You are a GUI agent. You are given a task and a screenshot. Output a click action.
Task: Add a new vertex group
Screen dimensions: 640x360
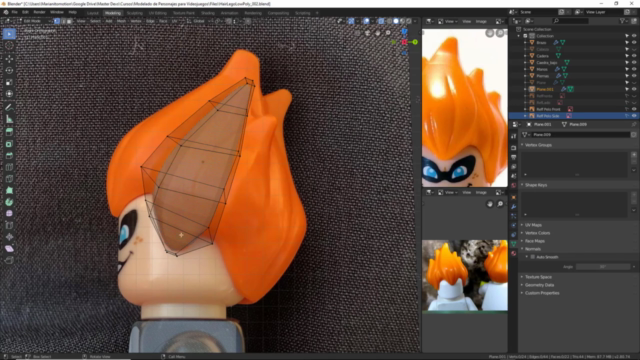(x=634, y=155)
